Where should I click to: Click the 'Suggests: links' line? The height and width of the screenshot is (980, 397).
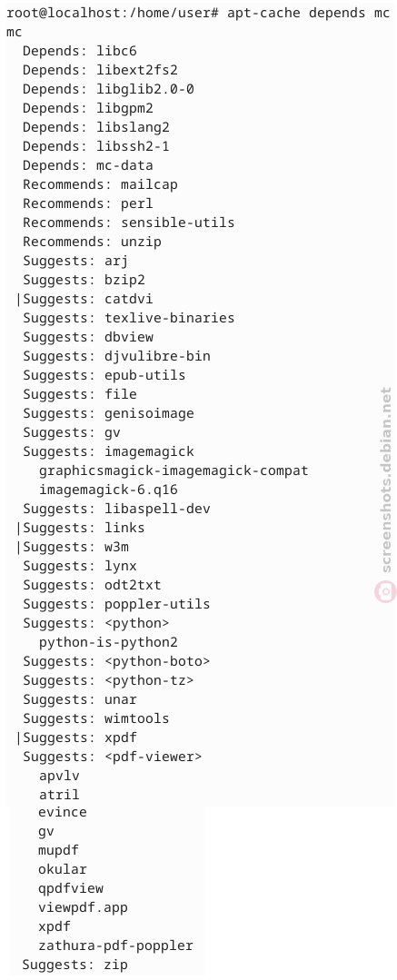[84, 528]
